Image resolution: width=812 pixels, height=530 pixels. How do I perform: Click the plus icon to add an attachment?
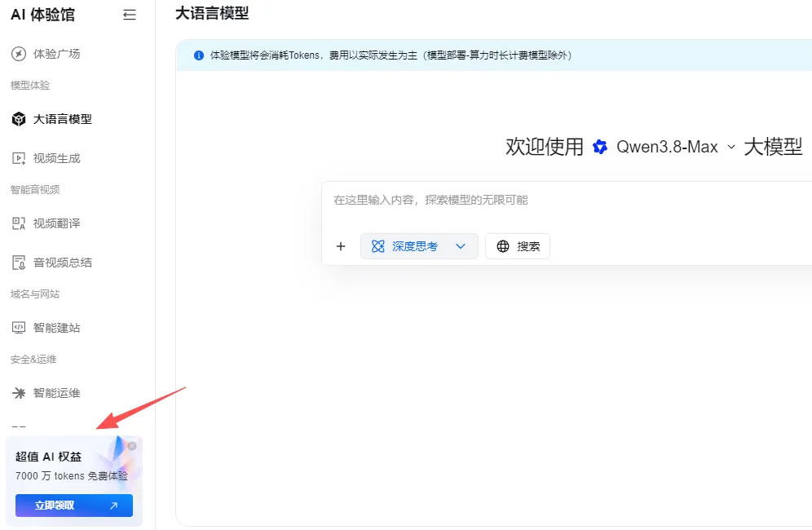(x=341, y=246)
